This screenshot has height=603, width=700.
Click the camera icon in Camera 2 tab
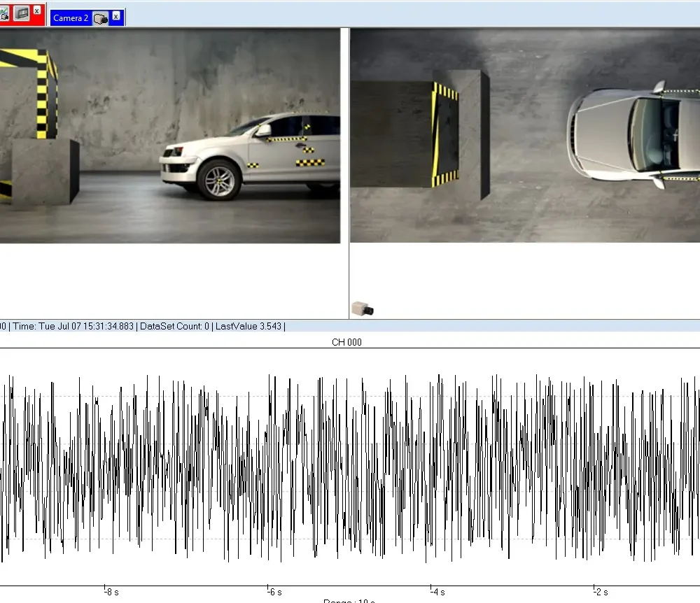pos(101,18)
